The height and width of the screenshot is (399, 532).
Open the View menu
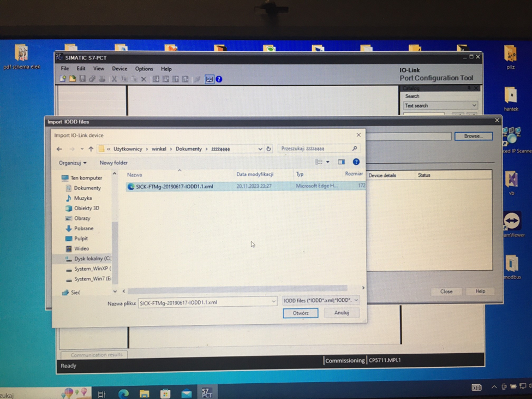click(x=98, y=69)
